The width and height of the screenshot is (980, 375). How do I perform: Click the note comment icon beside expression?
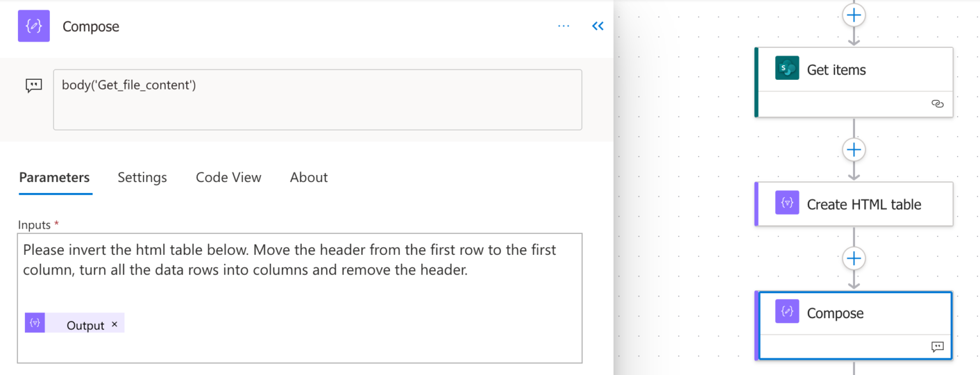click(34, 86)
